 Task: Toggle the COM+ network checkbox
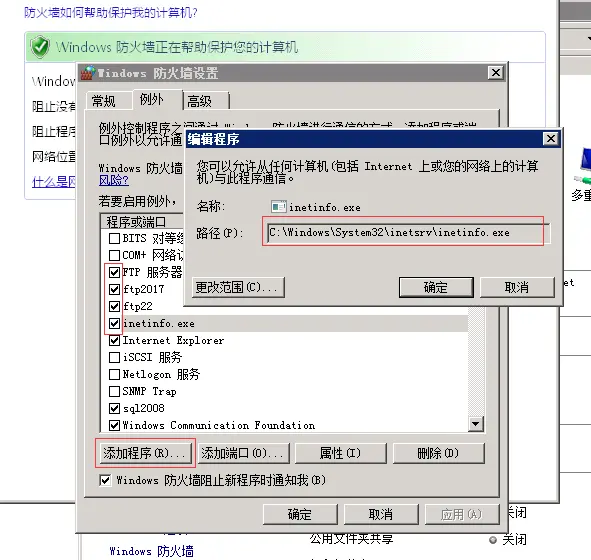pos(114,256)
